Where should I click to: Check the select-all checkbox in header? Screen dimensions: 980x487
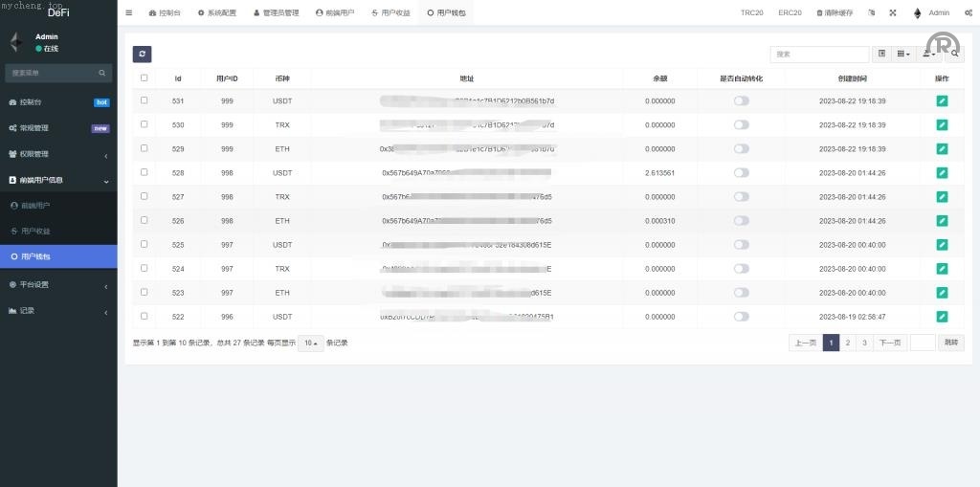[x=145, y=78]
